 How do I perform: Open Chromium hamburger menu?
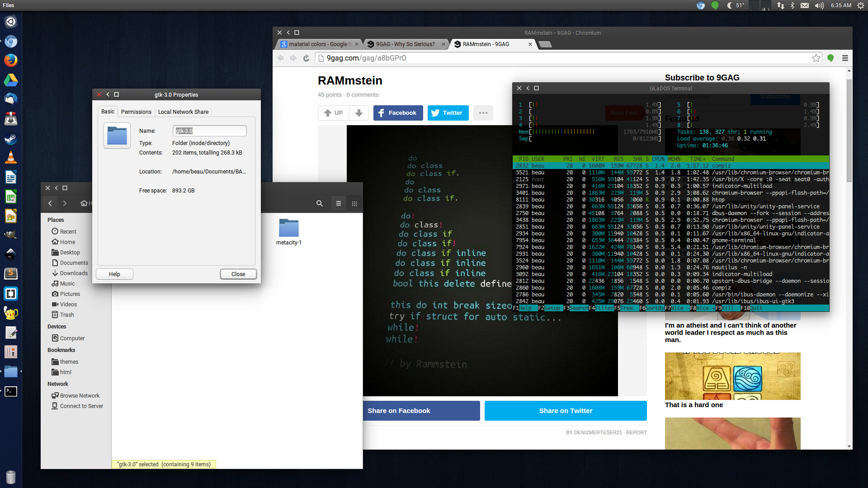(x=845, y=58)
